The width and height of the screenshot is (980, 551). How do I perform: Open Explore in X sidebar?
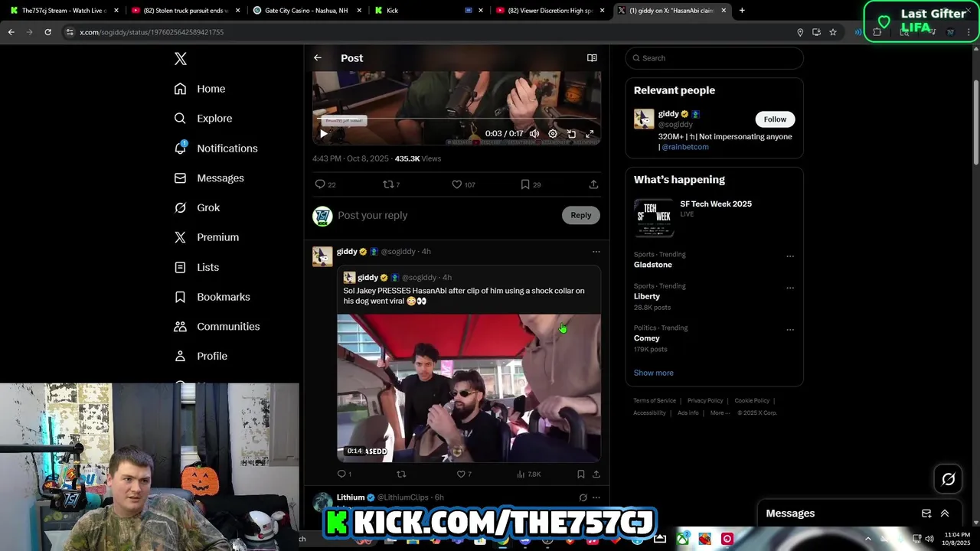[x=203, y=119]
